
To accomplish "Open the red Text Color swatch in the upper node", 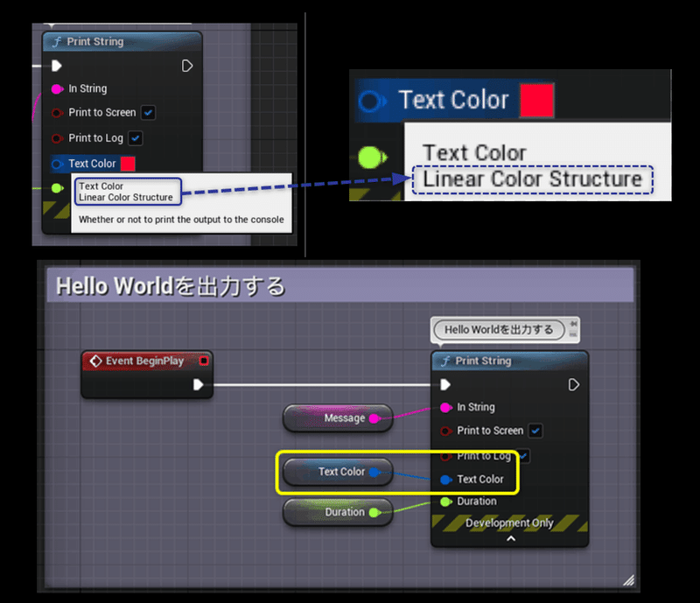I will [x=128, y=164].
